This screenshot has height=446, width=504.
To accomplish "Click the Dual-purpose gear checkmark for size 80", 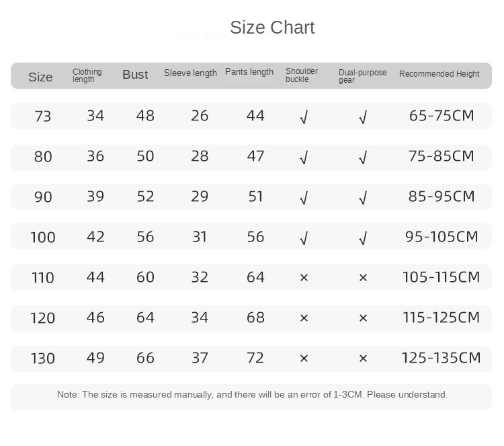I will [363, 157].
